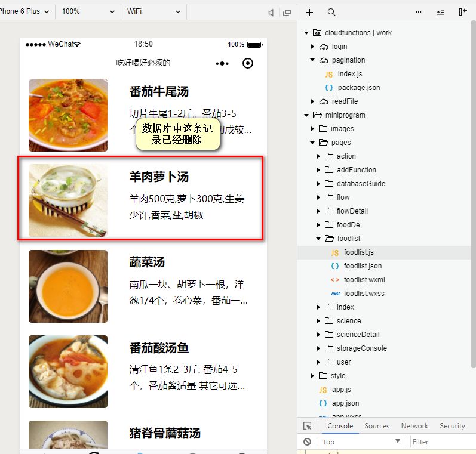The height and width of the screenshot is (454, 476).
Task: Expand the login cloud function arrow
Action: coord(312,47)
